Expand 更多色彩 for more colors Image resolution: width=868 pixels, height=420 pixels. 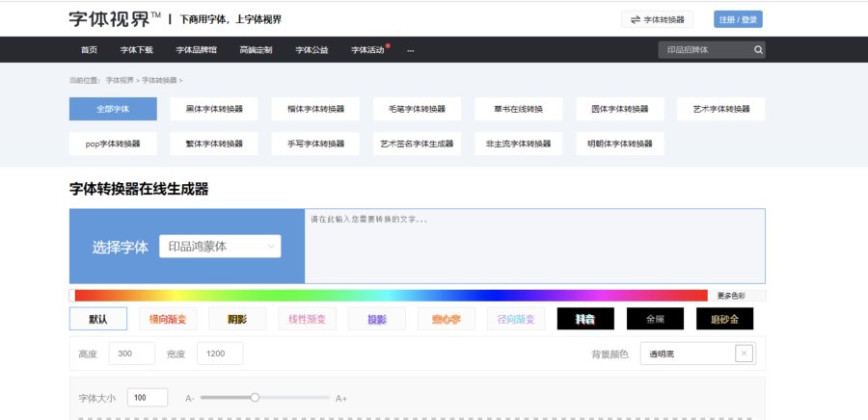tap(738, 295)
